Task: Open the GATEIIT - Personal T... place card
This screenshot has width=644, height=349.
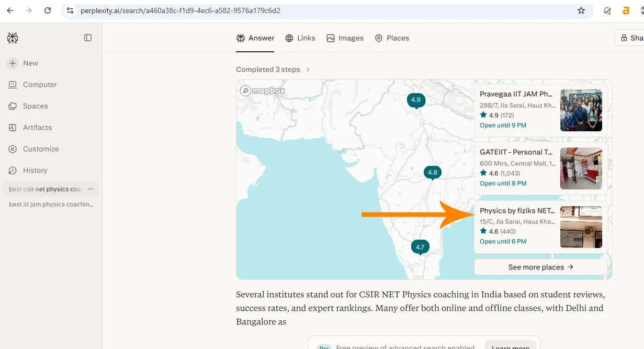Action: (x=540, y=168)
